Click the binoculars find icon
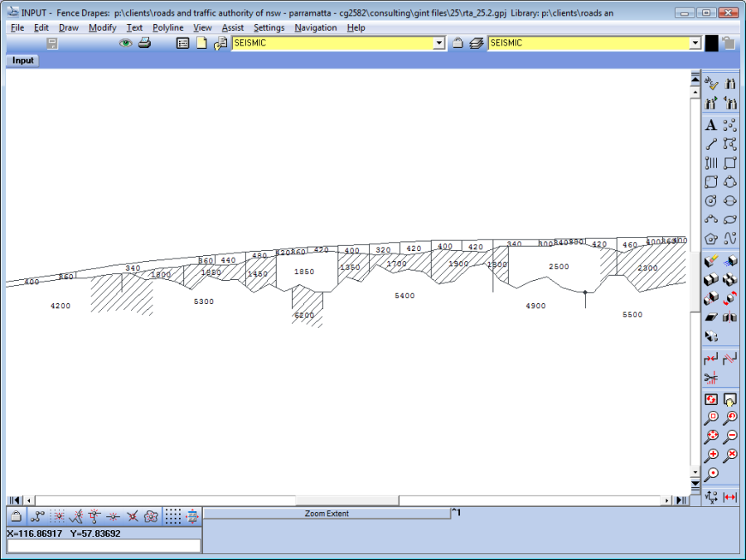 pos(730,84)
